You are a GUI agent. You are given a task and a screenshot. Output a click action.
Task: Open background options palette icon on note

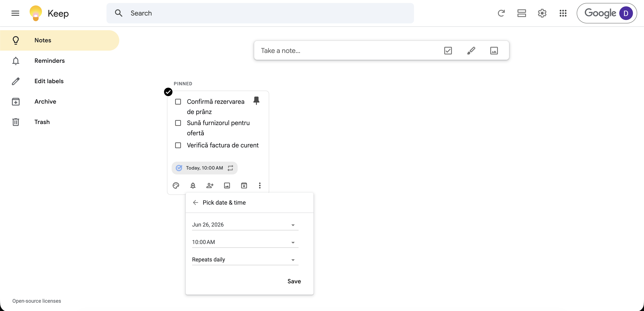[x=176, y=185]
